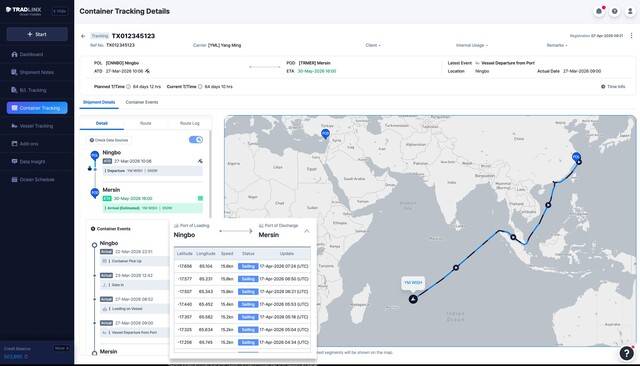
Task: Select the Route Log sub-tab
Action: point(190,123)
